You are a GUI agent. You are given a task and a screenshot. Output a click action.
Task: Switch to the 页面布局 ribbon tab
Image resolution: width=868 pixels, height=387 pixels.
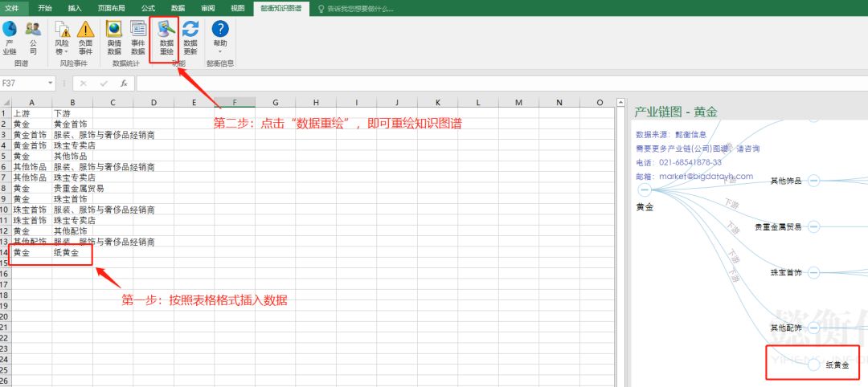click(x=111, y=8)
